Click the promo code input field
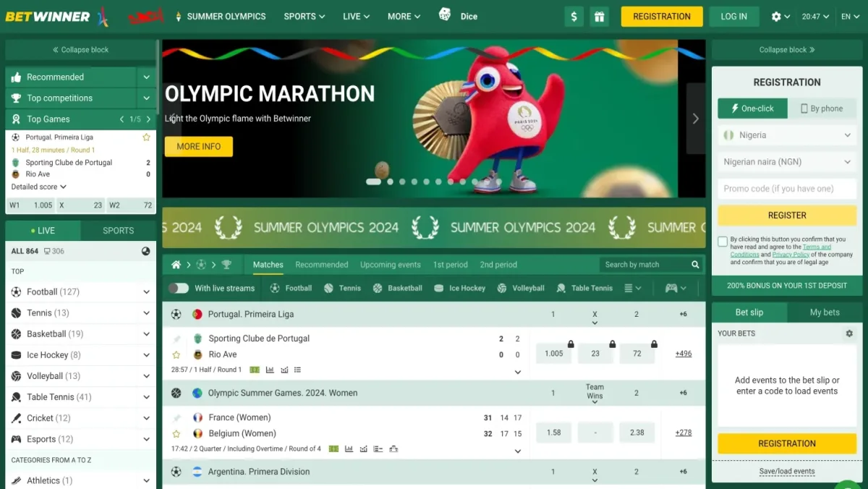Viewport: 868px width, 489px height. [x=787, y=189]
